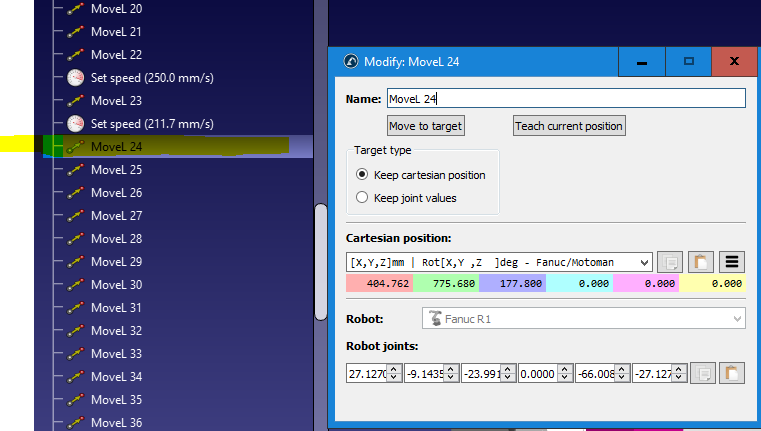Image resolution: width=761 pixels, height=431 pixels.
Task: Copy the Cartesian position values
Action: 670,262
